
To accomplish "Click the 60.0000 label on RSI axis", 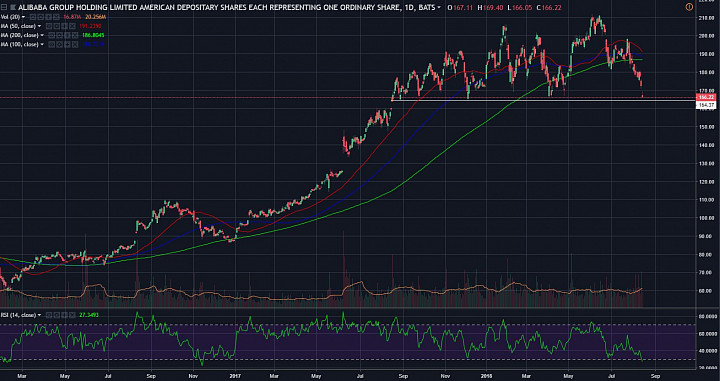I will click(x=707, y=334).
